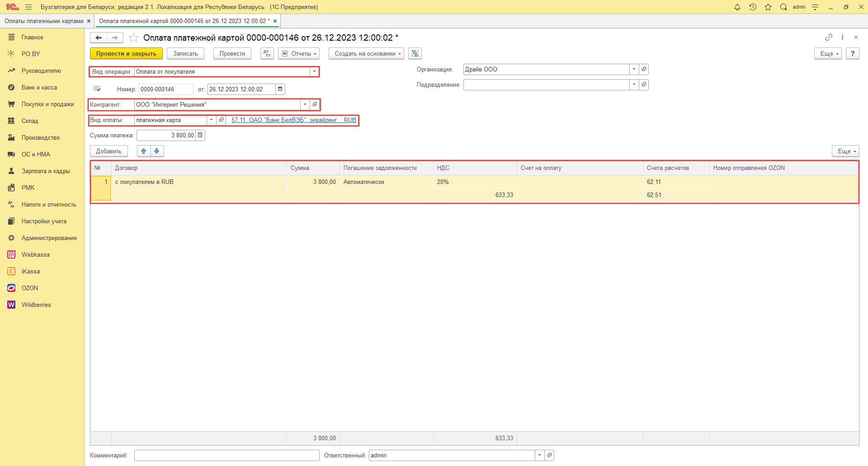Open Отчеты dropdown menu
The image size is (868, 466).
pyautogui.click(x=299, y=53)
